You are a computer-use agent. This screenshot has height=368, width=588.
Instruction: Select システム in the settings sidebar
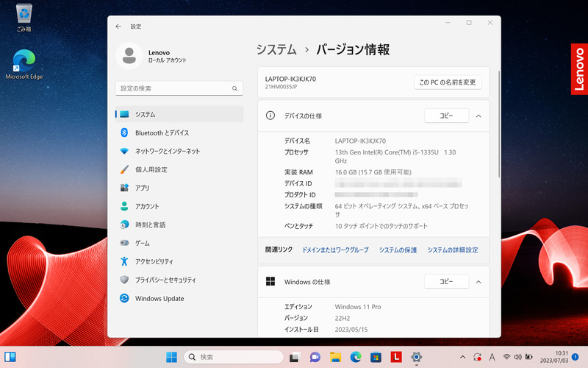pos(179,114)
